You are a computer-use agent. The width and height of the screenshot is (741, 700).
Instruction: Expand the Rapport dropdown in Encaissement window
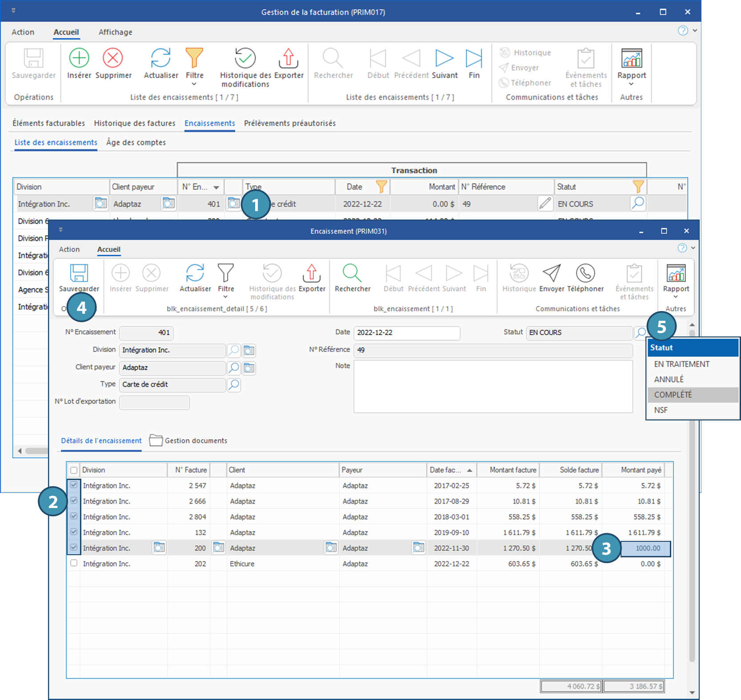point(676,296)
